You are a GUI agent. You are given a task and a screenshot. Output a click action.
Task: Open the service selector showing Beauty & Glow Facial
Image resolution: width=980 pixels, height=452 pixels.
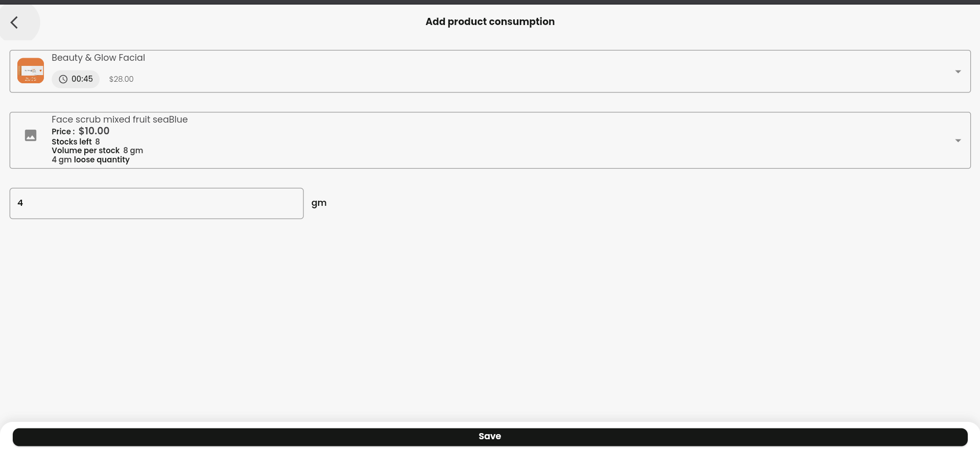click(490, 72)
